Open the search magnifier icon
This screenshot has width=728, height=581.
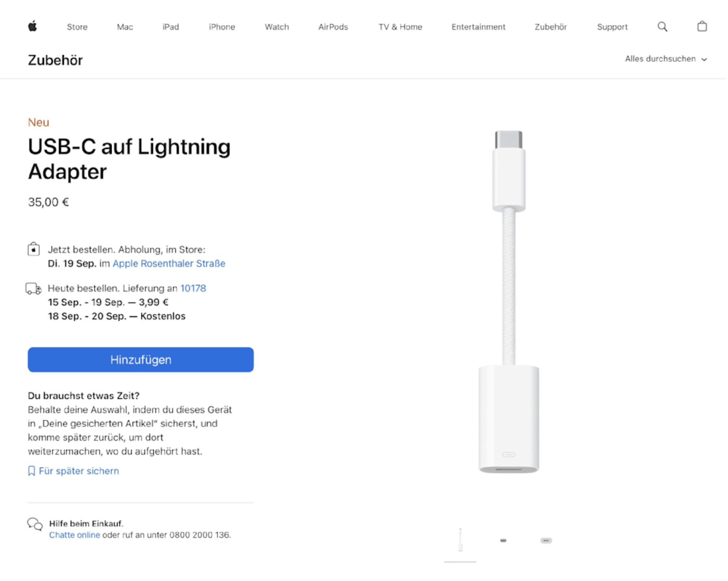click(662, 27)
